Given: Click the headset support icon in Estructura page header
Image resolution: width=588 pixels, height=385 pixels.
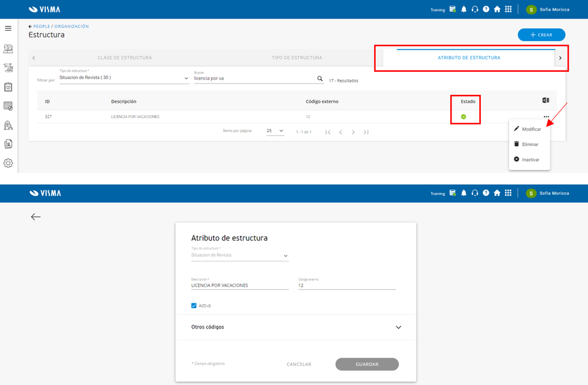Looking at the screenshot, I should tap(475, 9).
